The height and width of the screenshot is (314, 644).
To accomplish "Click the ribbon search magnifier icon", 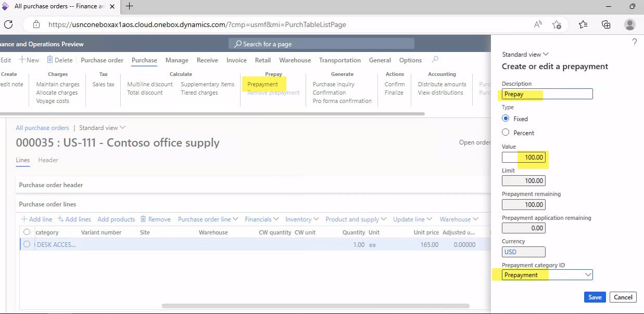I will [x=435, y=60].
